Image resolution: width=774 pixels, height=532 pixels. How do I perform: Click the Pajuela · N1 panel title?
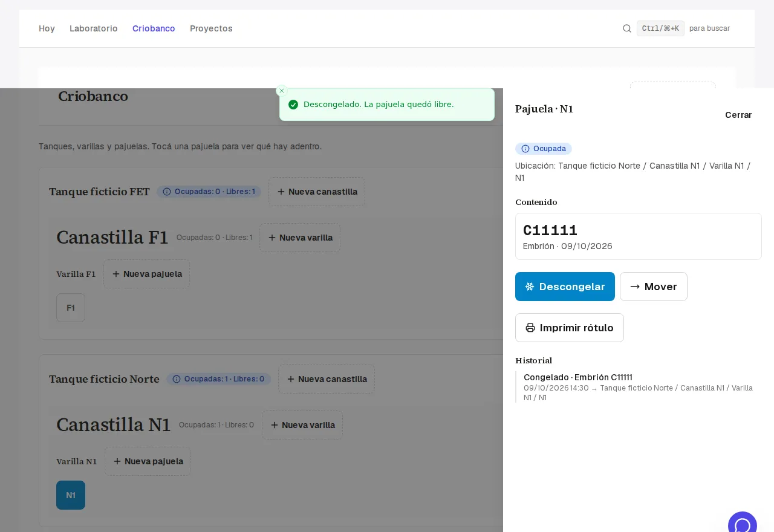coord(544,109)
